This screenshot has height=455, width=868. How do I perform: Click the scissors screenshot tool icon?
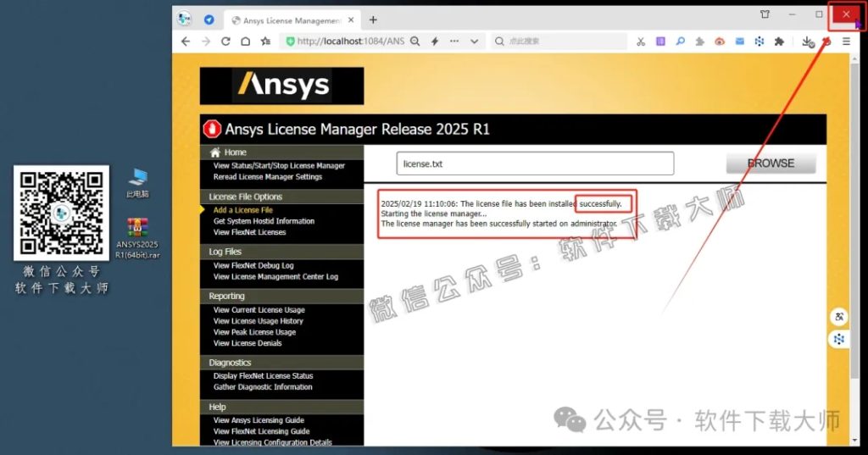(641, 42)
